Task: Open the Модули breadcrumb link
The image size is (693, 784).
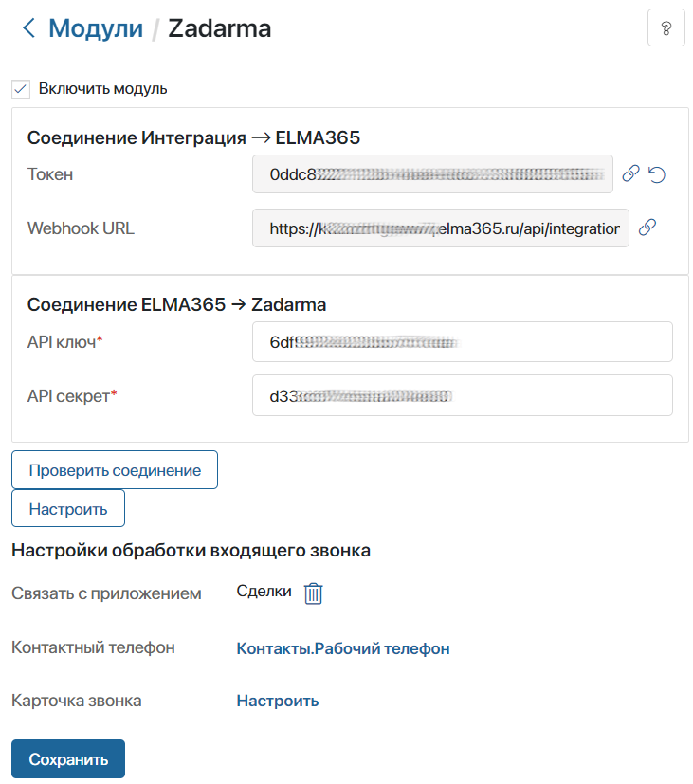Action: click(x=96, y=28)
